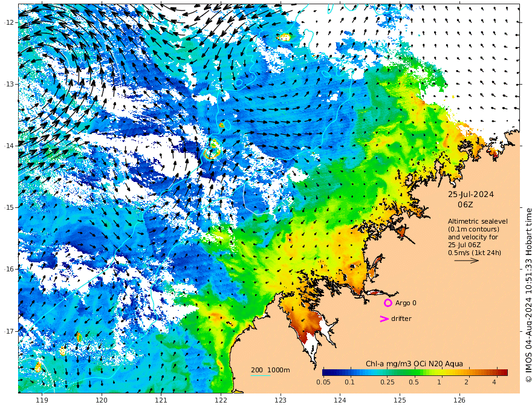Click the colorbar value "0.05"
The width and height of the screenshot is (532, 411).
323,382
